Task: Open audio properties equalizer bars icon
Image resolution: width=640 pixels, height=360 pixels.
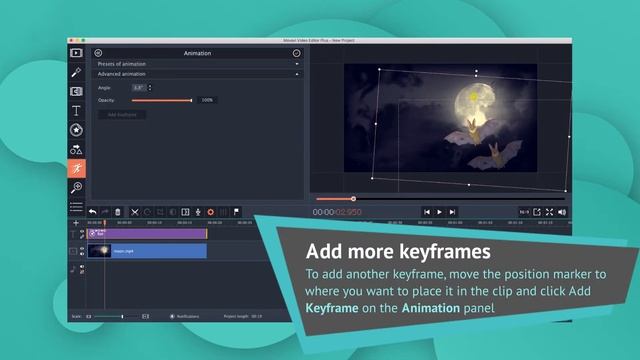Action: [223, 212]
